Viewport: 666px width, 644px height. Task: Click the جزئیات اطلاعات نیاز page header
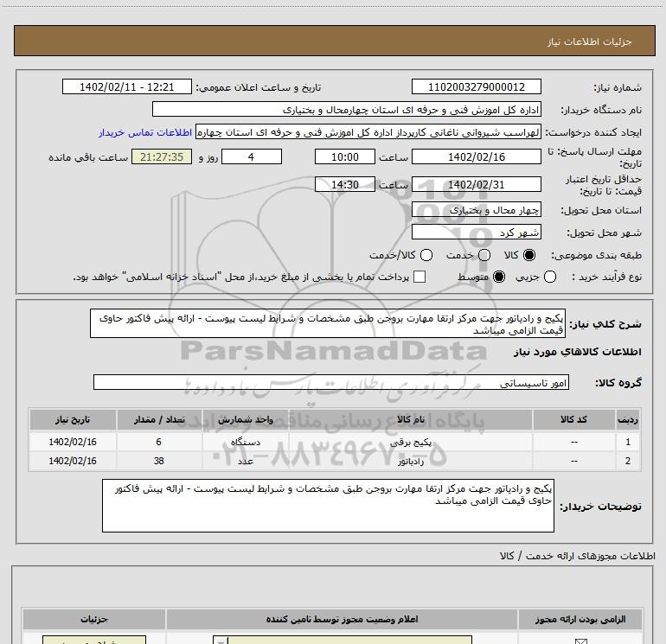pyautogui.click(x=335, y=41)
